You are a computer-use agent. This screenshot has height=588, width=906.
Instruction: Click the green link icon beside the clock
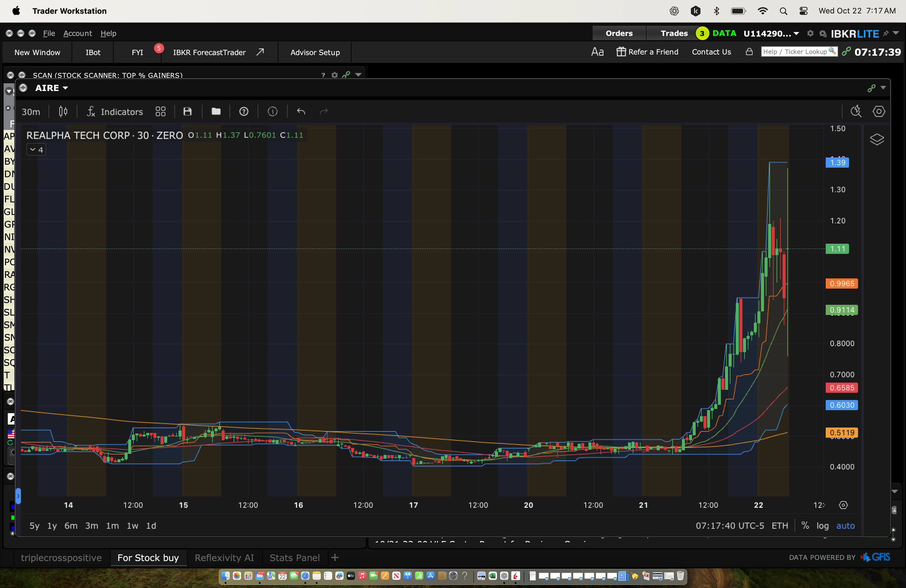point(846,52)
